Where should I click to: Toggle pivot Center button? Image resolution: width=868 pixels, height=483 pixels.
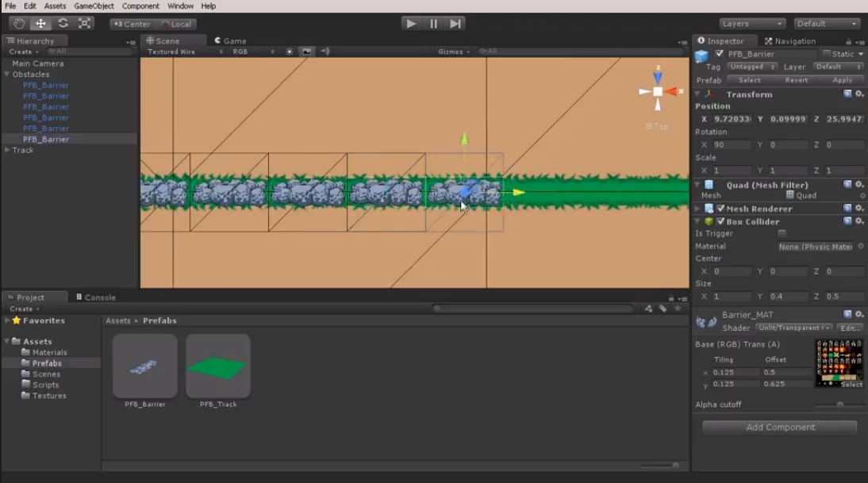coord(132,25)
